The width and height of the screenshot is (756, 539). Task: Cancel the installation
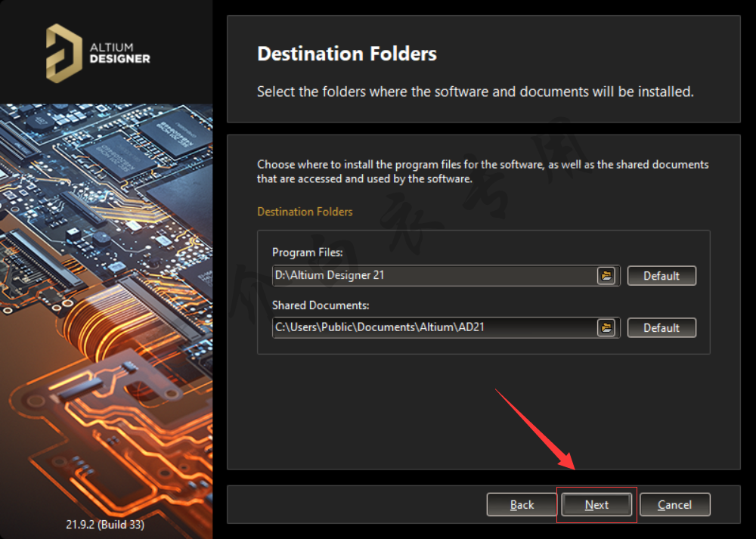click(674, 505)
